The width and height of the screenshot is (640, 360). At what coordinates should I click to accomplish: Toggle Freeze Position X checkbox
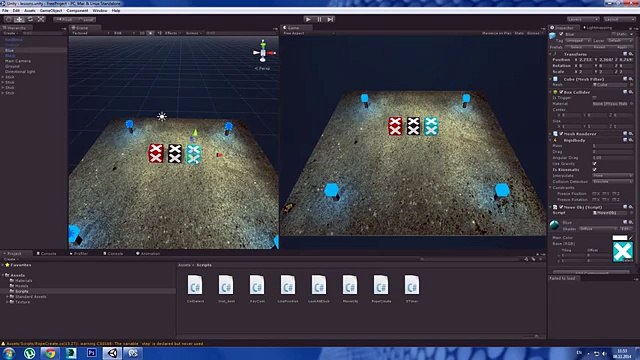[x=594, y=193]
